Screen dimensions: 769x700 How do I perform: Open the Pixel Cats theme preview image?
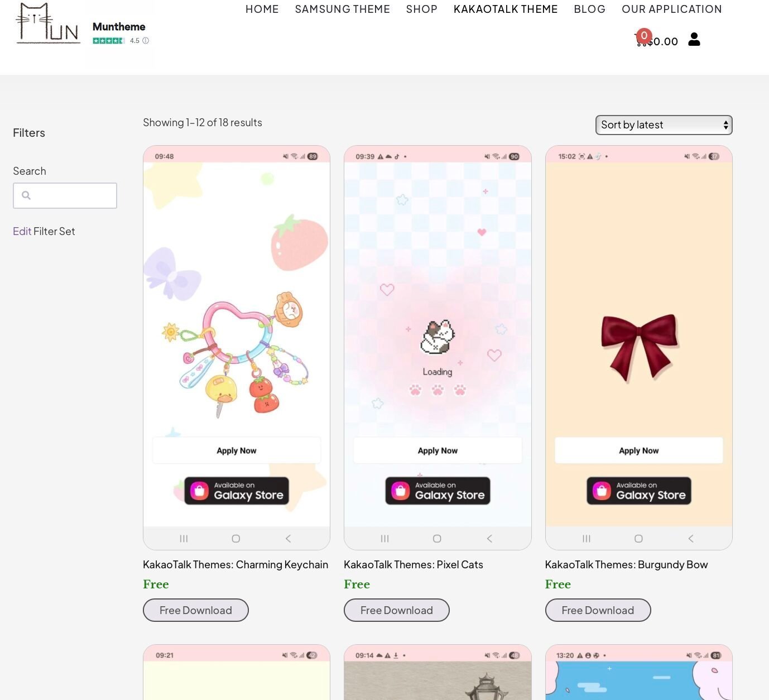[x=438, y=348]
